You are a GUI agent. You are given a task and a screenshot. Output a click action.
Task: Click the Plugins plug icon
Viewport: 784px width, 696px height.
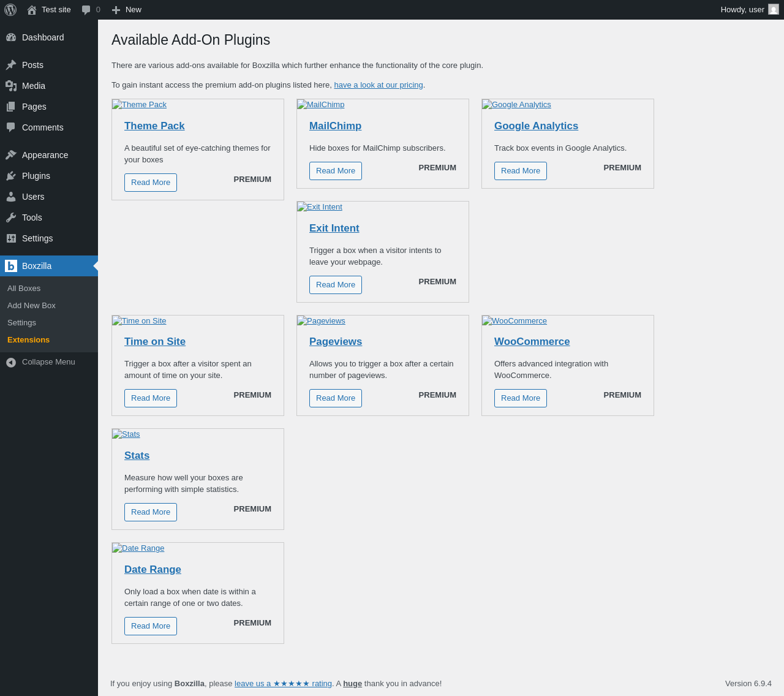point(11,176)
